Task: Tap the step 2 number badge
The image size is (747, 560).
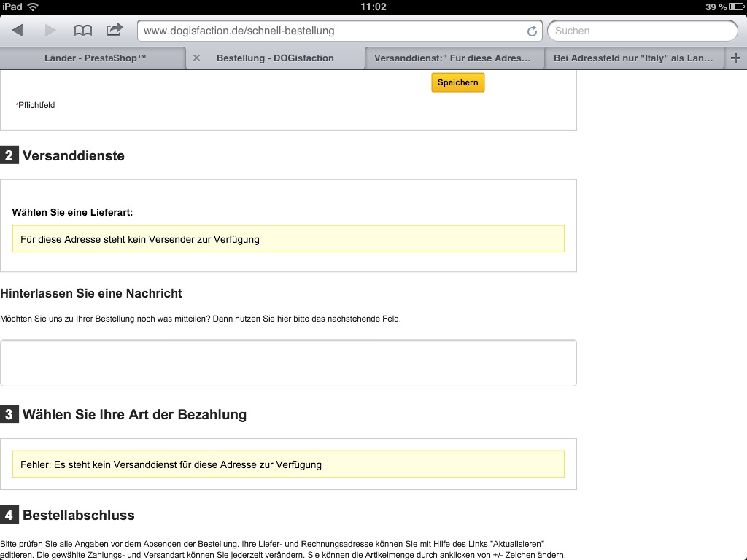Action: tap(9, 155)
